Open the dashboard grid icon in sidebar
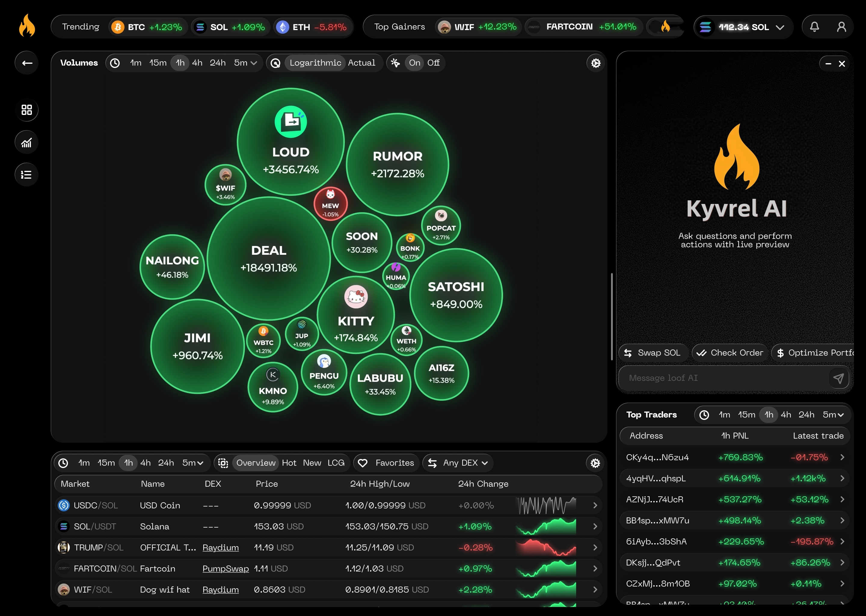The height and width of the screenshot is (616, 866). tap(26, 110)
